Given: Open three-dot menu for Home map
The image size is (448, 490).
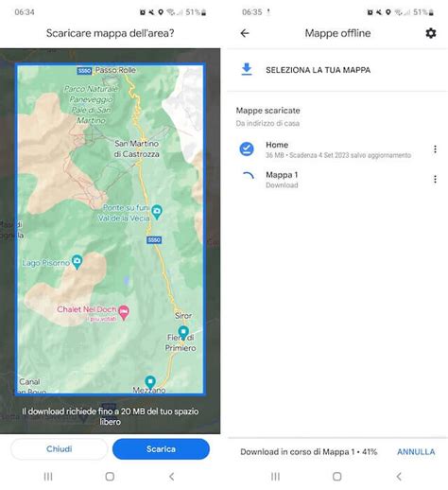Looking at the screenshot, I should [x=435, y=149].
